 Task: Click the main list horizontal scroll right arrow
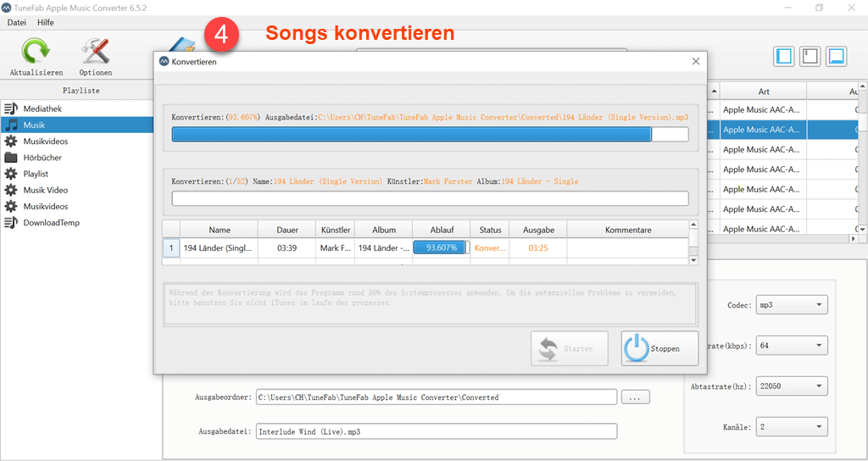pos(853,238)
